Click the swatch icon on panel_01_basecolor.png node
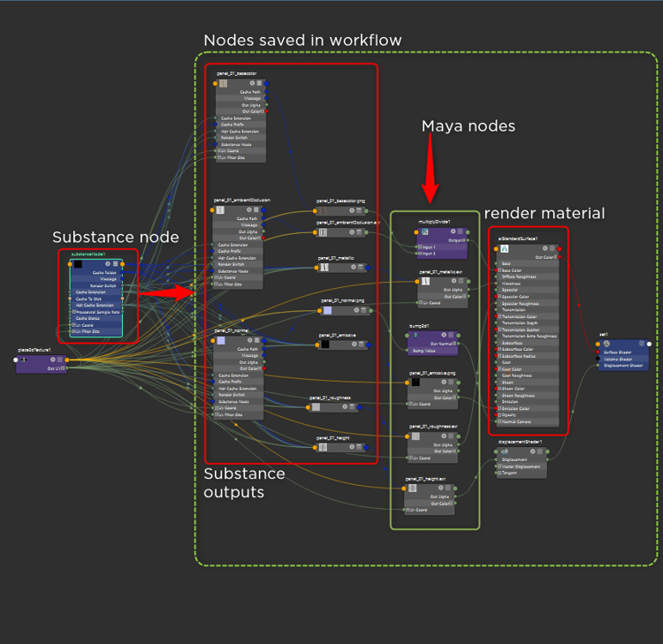This screenshot has width=663, height=644. tap(323, 210)
